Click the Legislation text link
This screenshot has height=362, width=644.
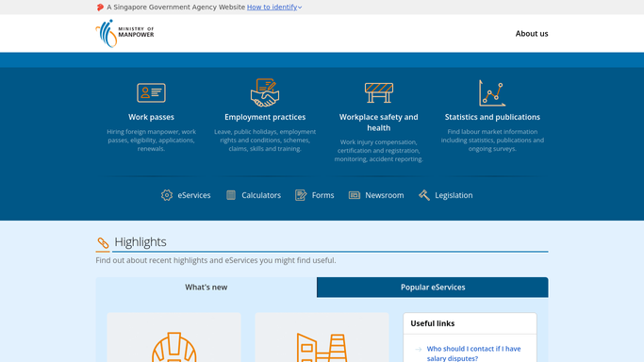pos(454,195)
